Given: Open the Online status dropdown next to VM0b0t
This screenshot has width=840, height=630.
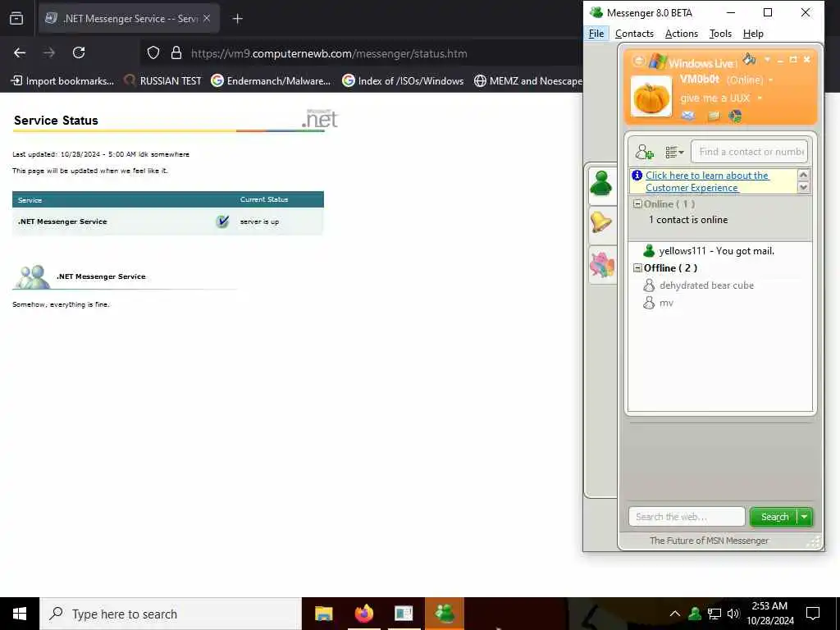Looking at the screenshot, I should click(771, 80).
